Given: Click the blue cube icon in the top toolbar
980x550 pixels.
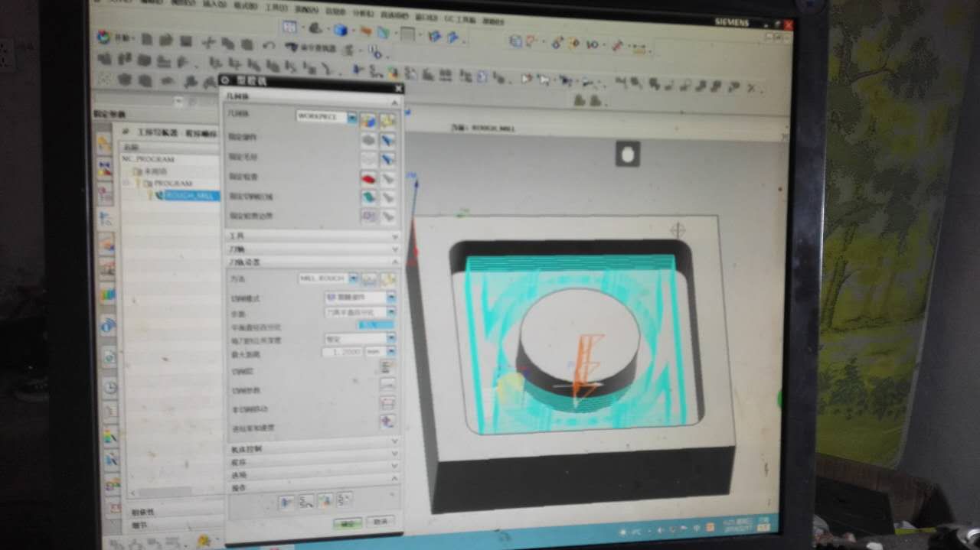Looking at the screenshot, I should [x=340, y=30].
